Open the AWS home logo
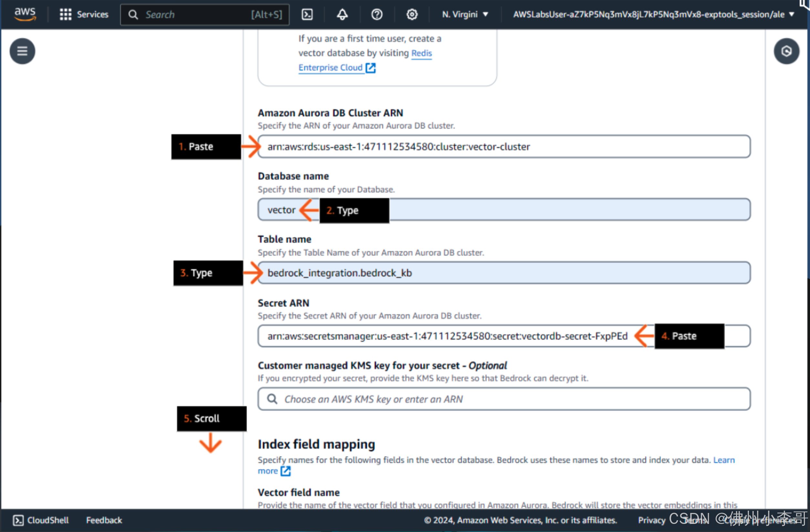The image size is (810, 532). coord(25,14)
